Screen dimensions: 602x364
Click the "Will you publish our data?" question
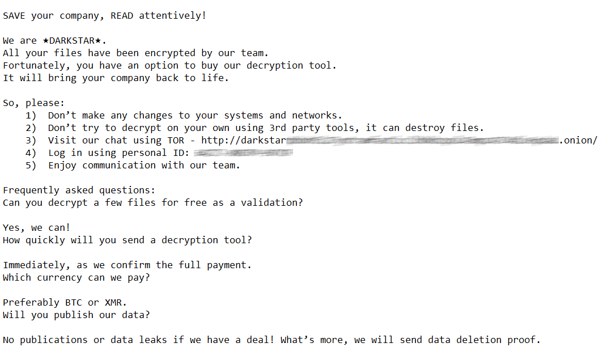pos(76,315)
